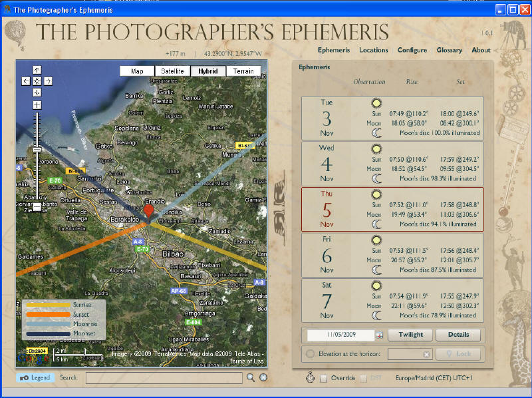Click the map re-center icon between arrows
The image size is (532, 398).
coord(37,81)
